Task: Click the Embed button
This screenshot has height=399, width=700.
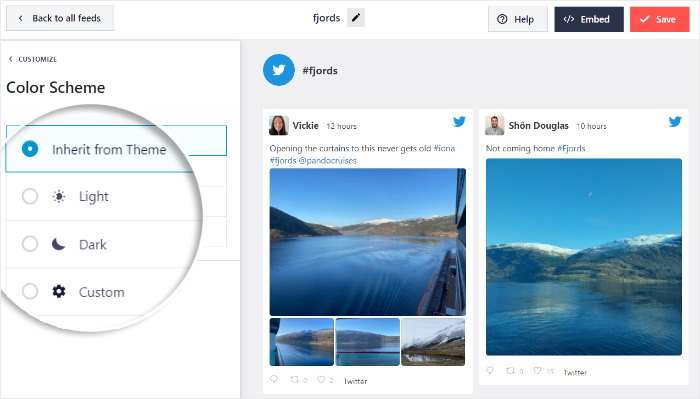Action: 589,19
